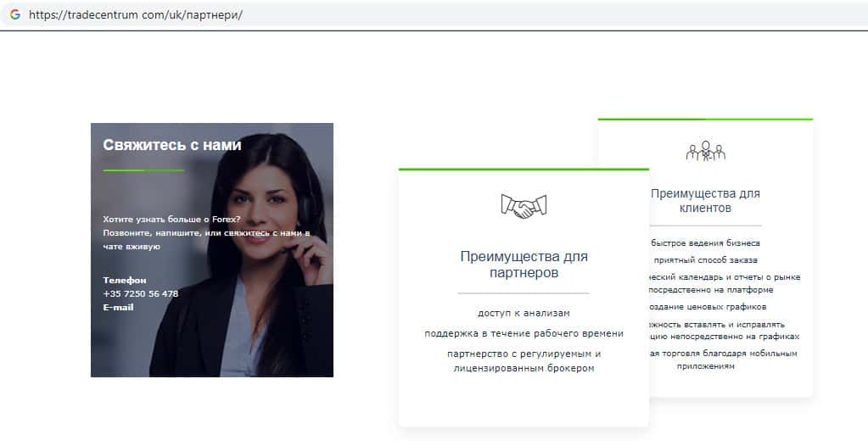Click the people group icon on the clients card
This screenshot has width=868, height=446.
tap(705, 151)
